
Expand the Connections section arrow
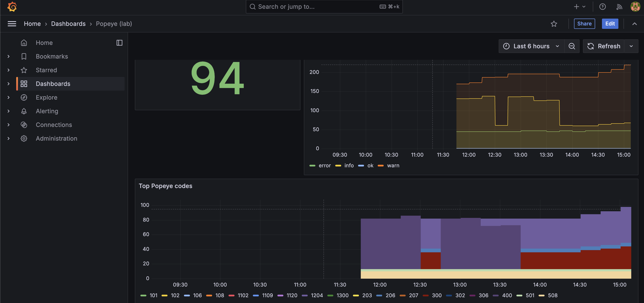[x=9, y=125]
